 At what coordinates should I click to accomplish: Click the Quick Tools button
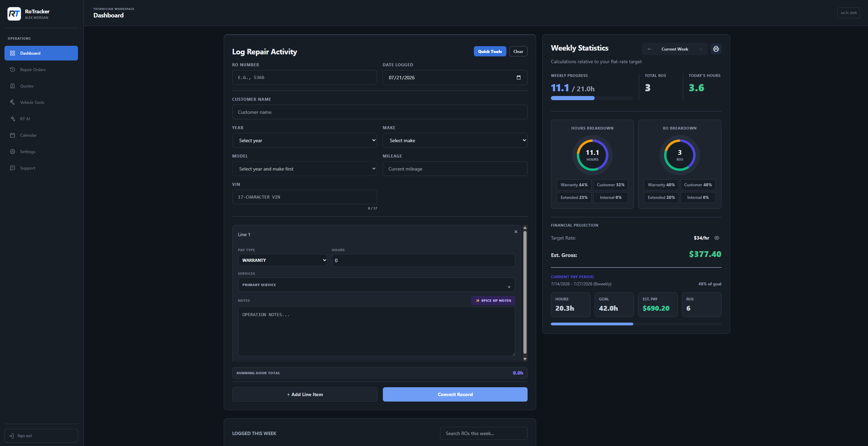click(490, 52)
